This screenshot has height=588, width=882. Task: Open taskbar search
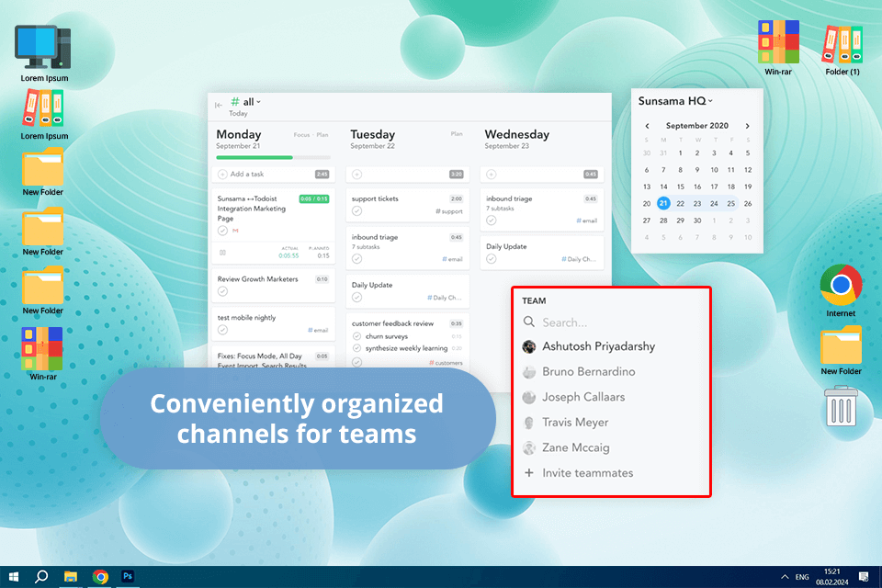[41, 577]
